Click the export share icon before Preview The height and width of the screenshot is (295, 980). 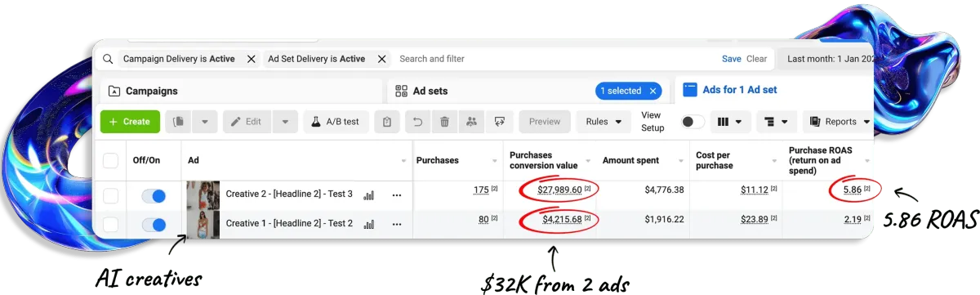click(498, 122)
